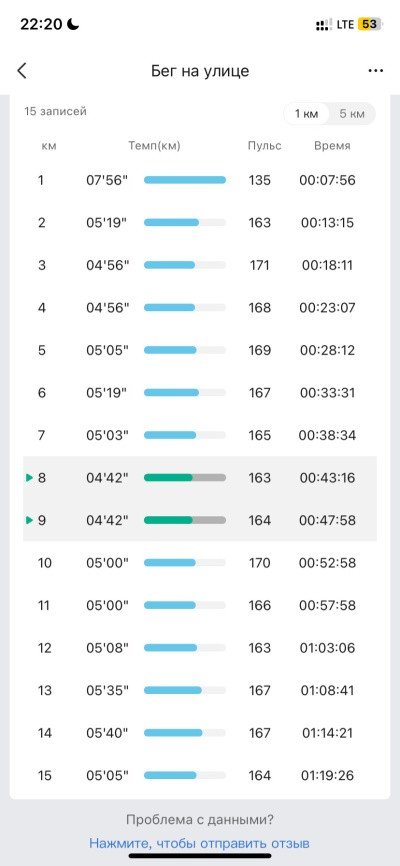This screenshot has height=866, width=400.
Task: Tap the link to send feedback
Action: click(199, 843)
